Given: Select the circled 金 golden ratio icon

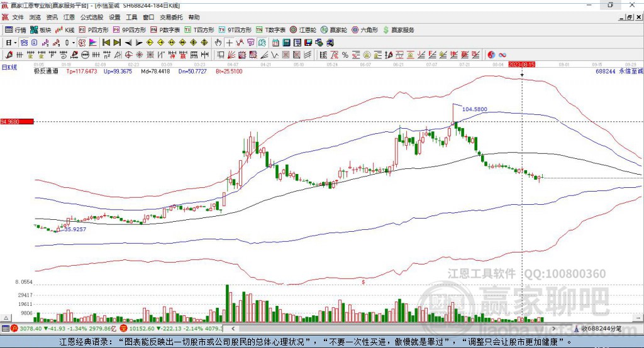Looking at the screenshot, I should [x=367, y=55].
